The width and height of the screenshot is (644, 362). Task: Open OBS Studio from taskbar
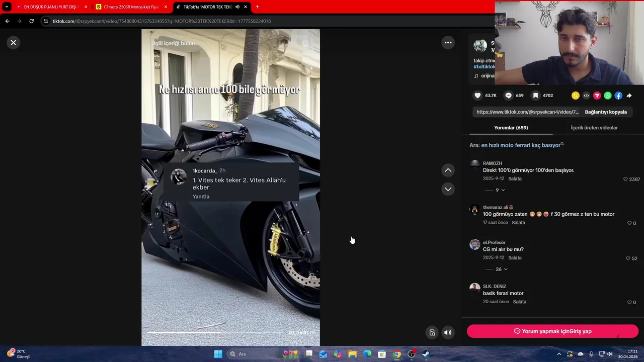click(412, 354)
